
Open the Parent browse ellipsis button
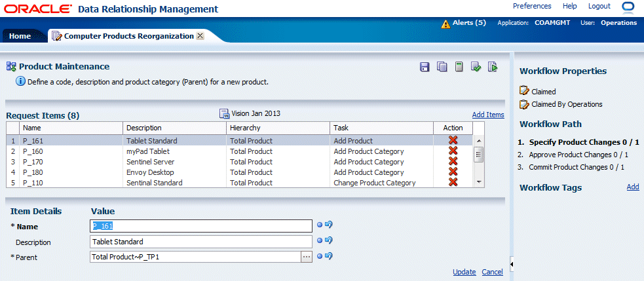(x=306, y=257)
